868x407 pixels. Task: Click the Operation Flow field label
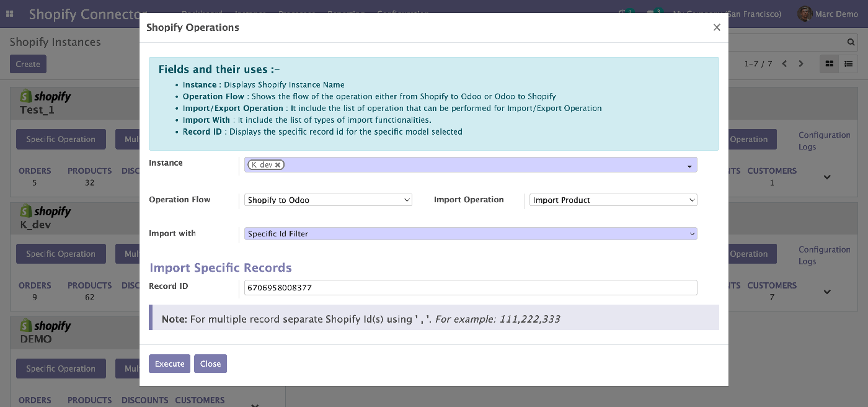tap(180, 199)
